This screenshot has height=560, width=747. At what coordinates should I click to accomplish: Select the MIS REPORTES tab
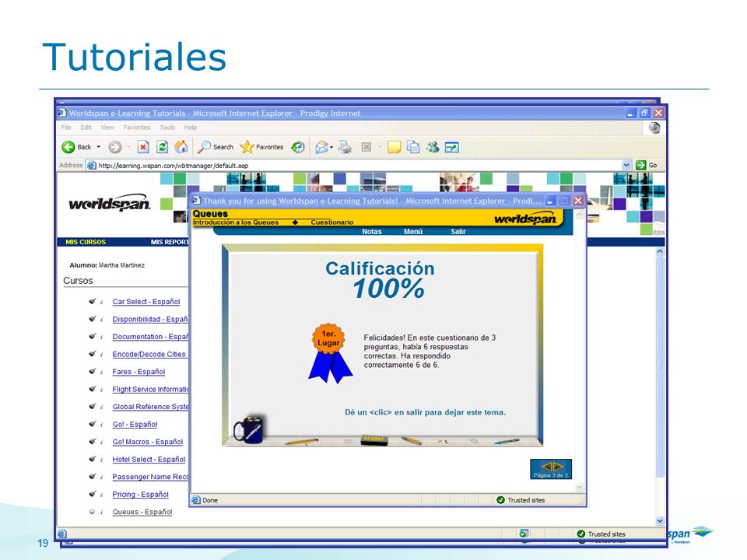tap(170, 242)
